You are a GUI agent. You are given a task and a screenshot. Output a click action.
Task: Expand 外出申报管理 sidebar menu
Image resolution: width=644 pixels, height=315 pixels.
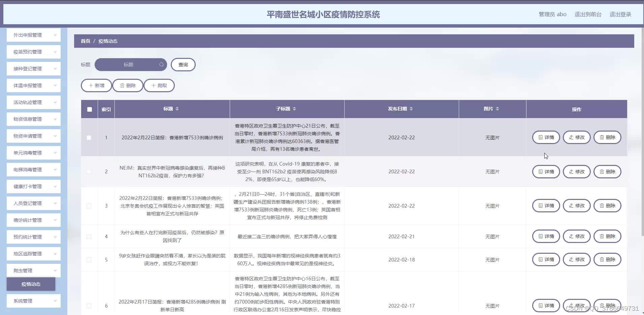pos(34,35)
